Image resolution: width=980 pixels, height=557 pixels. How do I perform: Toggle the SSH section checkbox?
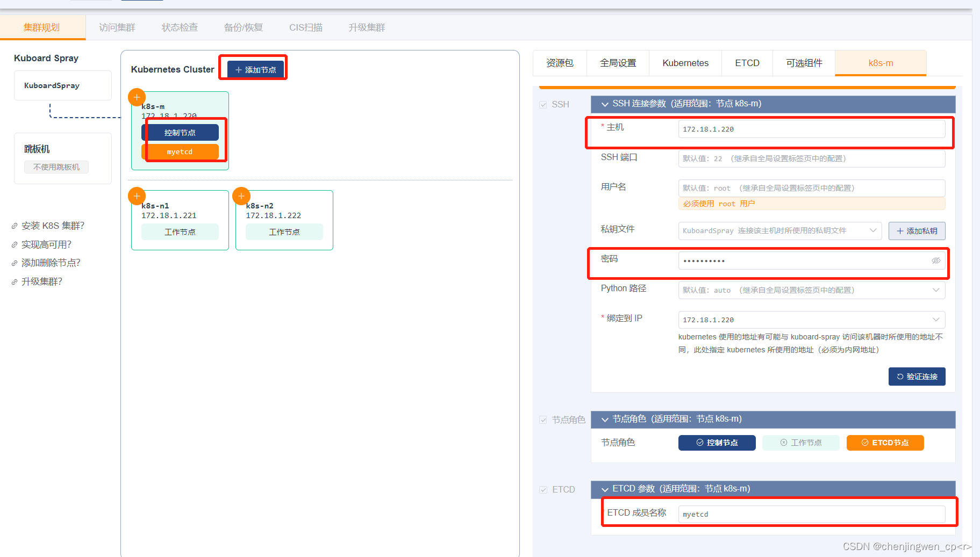pos(543,105)
